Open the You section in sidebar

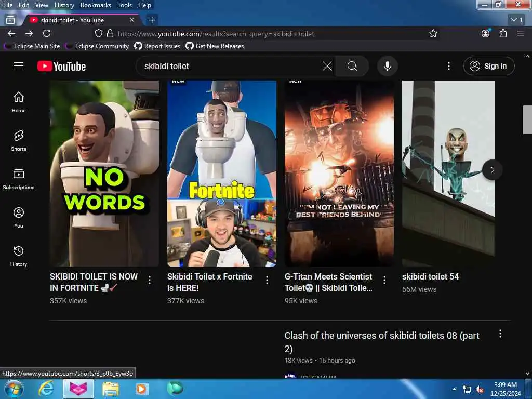pyautogui.click(x=18, y=218)
